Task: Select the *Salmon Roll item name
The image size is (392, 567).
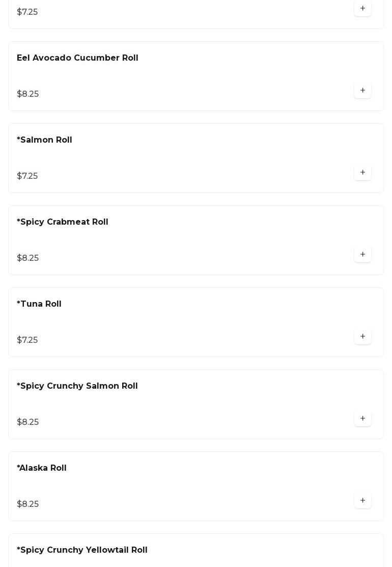Action: (44, 140)
